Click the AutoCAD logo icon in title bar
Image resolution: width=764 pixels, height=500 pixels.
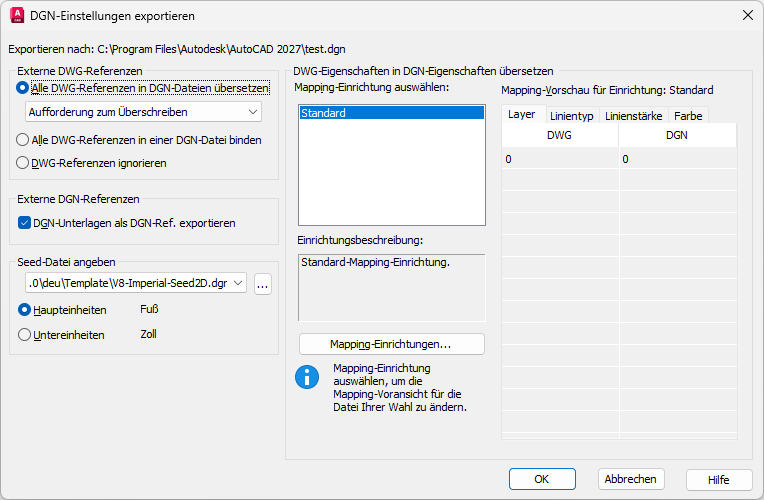17,16
